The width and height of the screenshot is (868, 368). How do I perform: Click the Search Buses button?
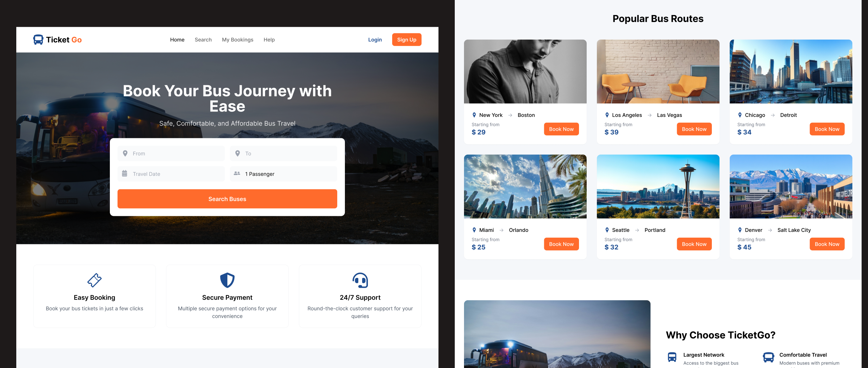click(x=227, y=199)
